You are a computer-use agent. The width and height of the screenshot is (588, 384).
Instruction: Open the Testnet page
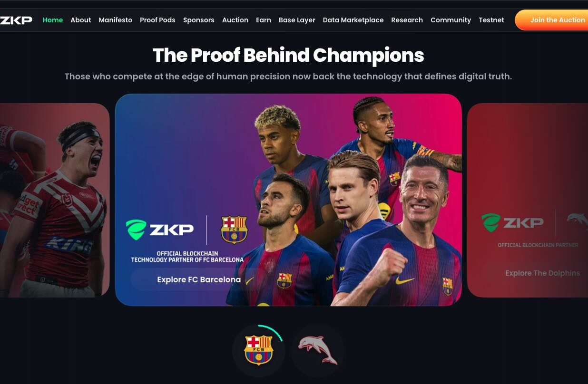491,20
